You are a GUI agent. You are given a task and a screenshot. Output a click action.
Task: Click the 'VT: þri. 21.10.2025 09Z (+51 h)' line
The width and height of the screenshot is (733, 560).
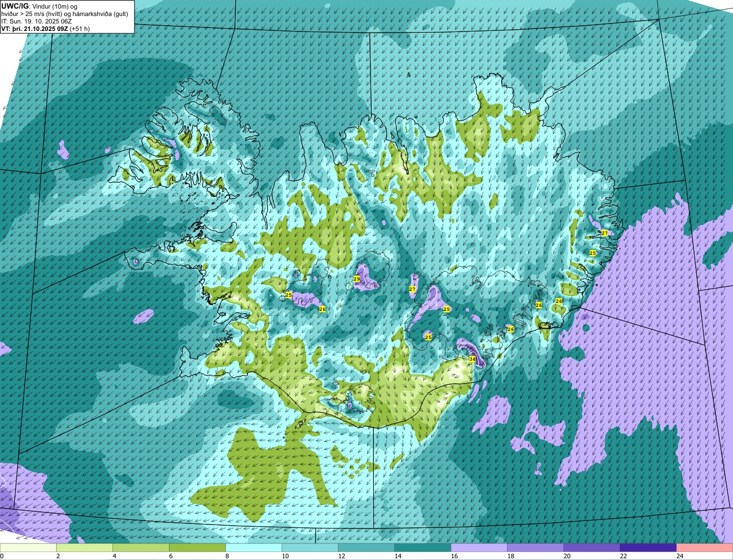[45, 28]
